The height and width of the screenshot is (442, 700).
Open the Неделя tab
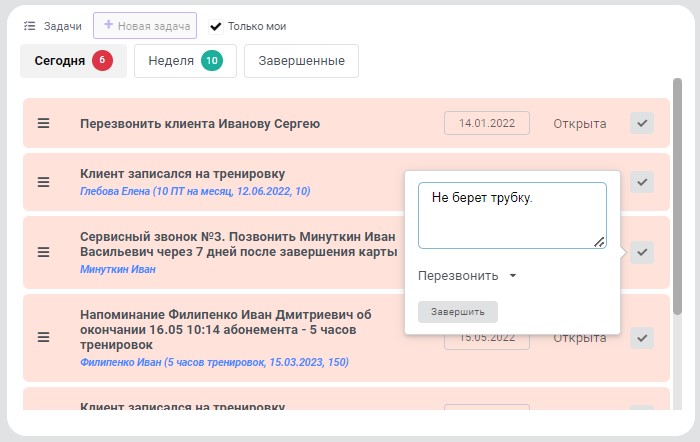(185, 61)
